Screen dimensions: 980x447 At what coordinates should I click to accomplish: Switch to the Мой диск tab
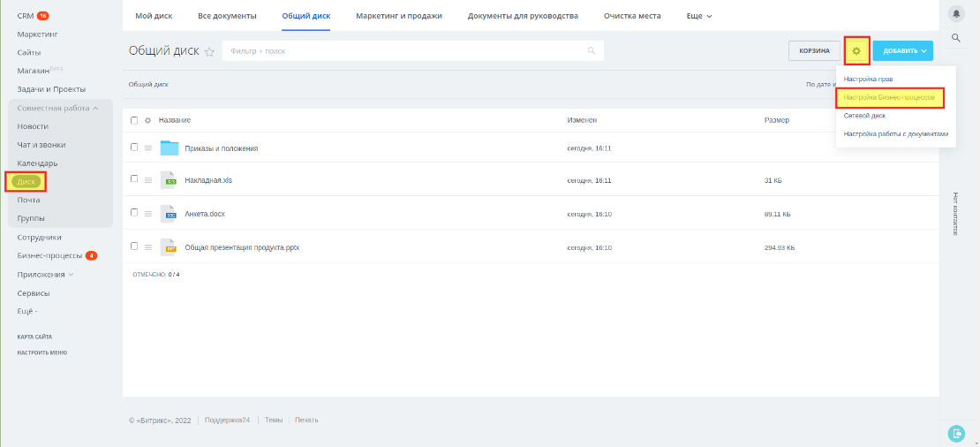point(153,16)
